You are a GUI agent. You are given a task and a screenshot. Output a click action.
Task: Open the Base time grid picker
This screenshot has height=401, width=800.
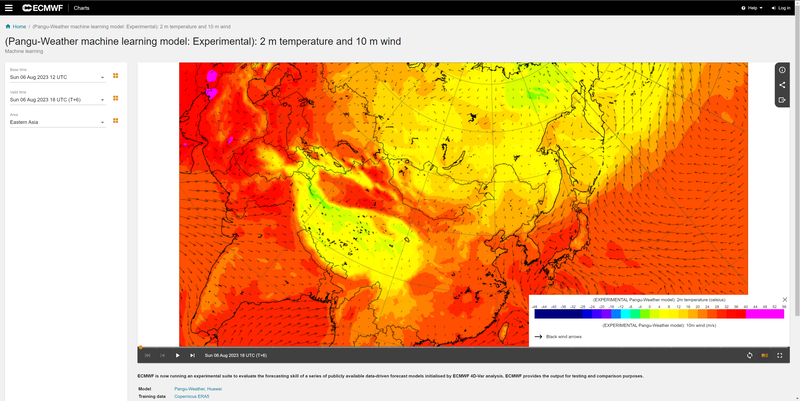tap(116, 75)
